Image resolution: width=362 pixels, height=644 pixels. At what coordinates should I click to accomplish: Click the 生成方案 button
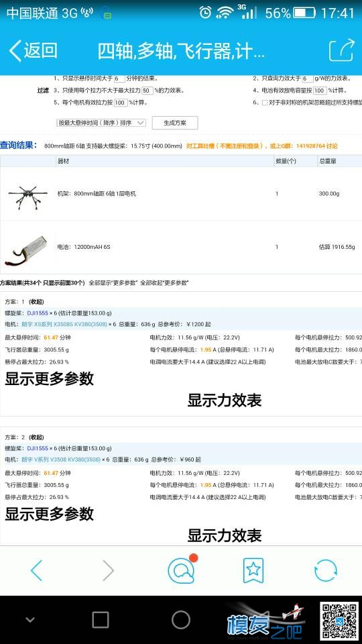(175, 123)
